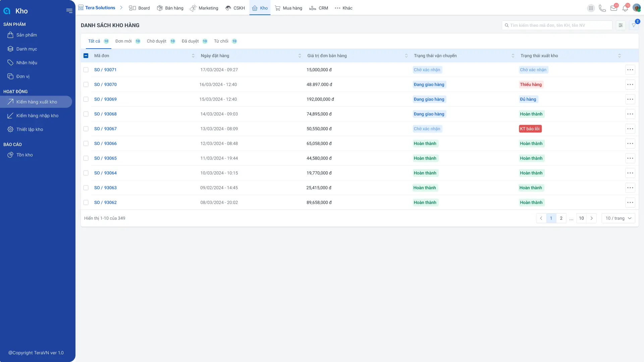This screenshot has height=362, width=644.
Task: Sort by Mã đơn column arrows
Action: (x=193, y=56)
